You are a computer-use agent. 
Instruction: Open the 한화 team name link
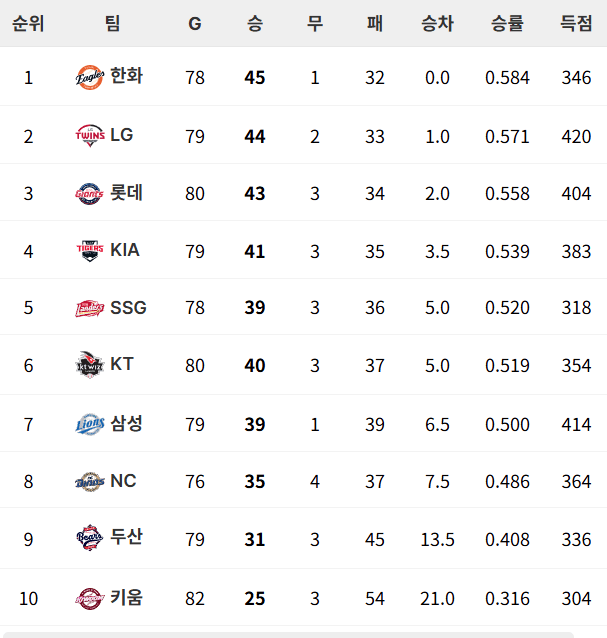tap(127, 76)
